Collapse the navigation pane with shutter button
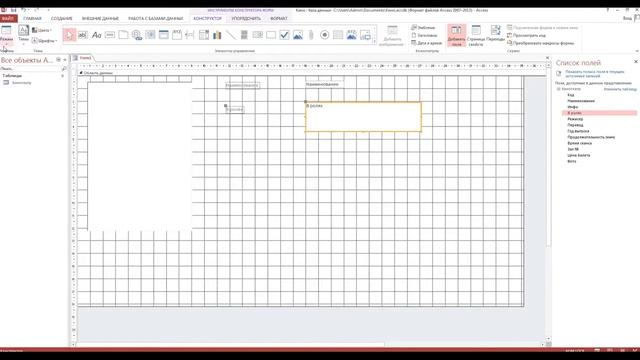The height and width of the screenshot is (360, 640). [x=65, y=60]
